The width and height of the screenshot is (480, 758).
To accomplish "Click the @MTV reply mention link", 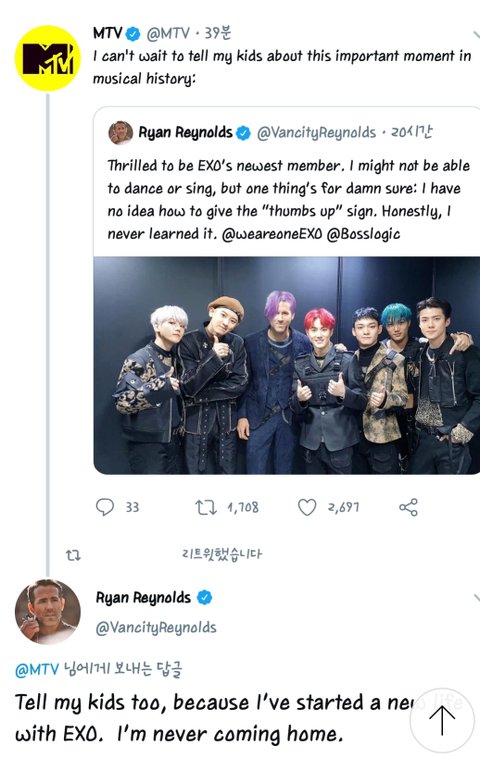I will point(37,670).
